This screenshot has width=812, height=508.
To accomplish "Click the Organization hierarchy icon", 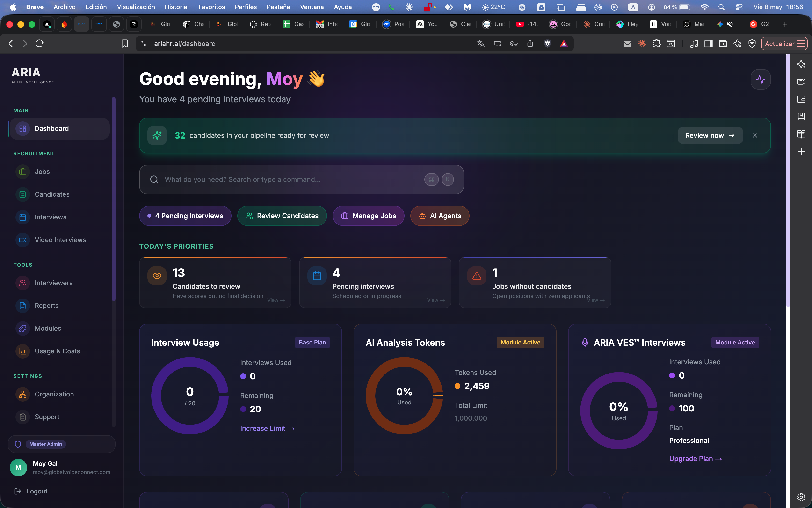I will [x=23, y=394].
